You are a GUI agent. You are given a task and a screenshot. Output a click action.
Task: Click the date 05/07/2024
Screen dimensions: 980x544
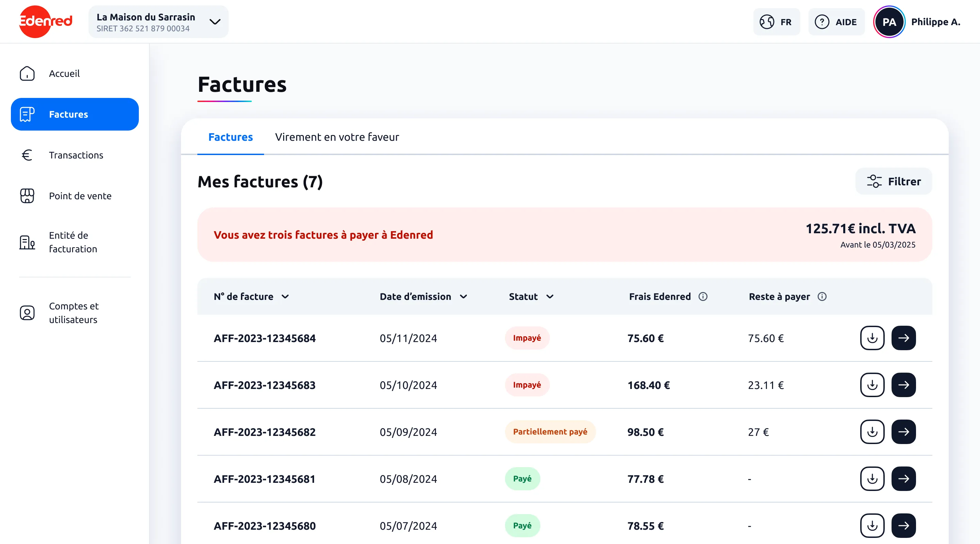pos(408,526)
